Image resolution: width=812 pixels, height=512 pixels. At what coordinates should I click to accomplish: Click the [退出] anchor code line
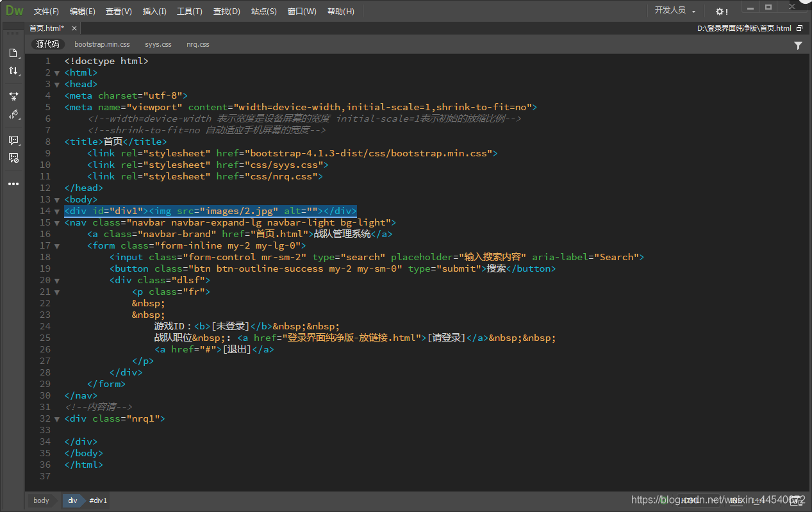(214, 349)
